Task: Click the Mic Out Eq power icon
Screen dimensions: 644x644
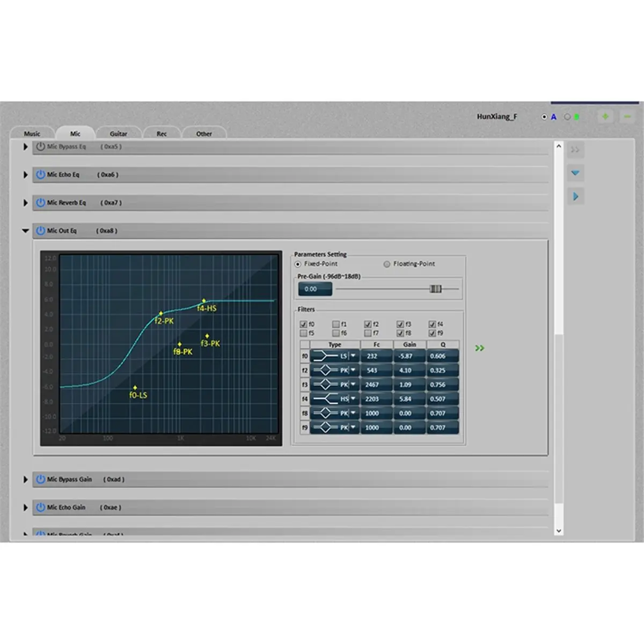Action: 40,230
